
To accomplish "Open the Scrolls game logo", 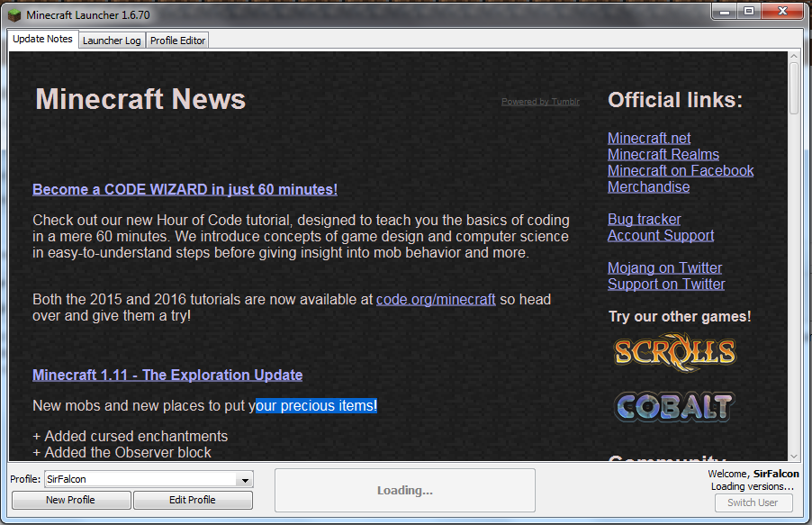I will point(675,352).
